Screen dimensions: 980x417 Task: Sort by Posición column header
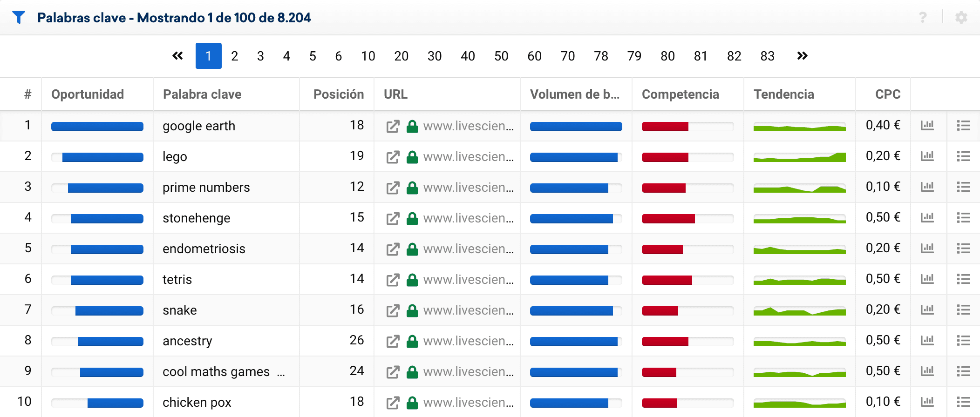point(338,94)
